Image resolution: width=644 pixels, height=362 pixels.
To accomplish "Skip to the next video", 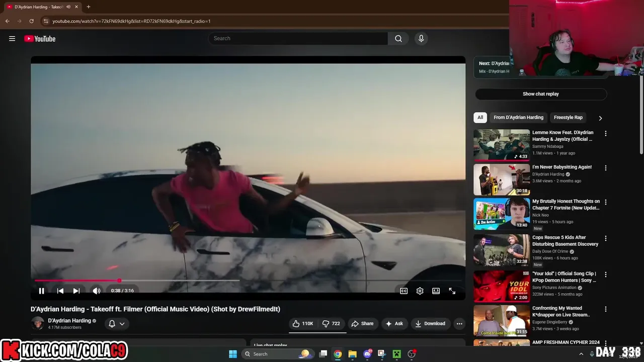I will 76,291.
